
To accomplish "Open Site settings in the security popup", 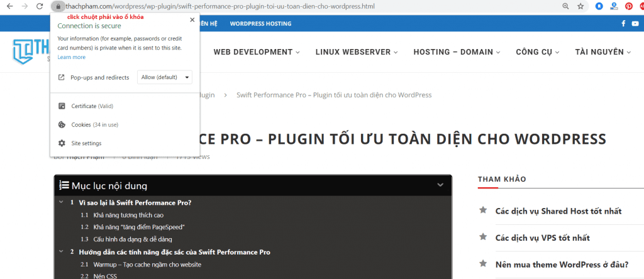I will pyautogui.click(x=86, y=143).
